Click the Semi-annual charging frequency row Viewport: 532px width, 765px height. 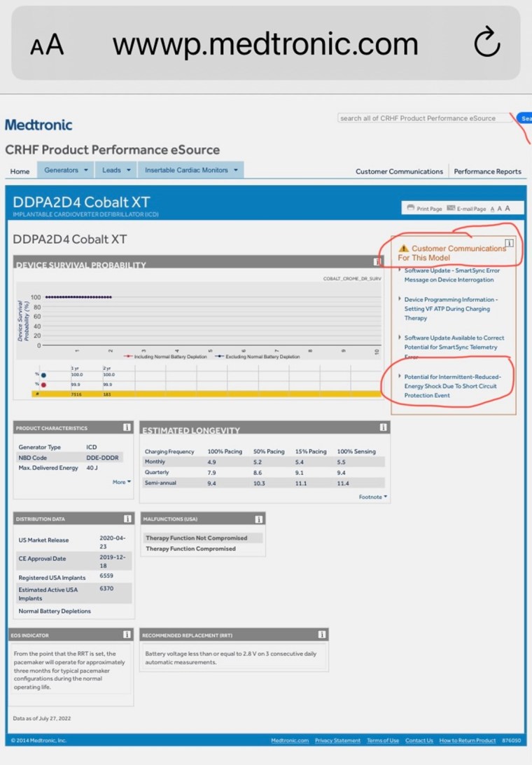point(263,483)
